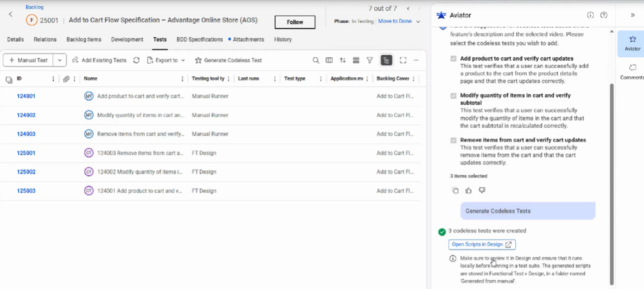This screenshot has width=644, height=289.
Task: Switch to the Development tab
Action: coord(127,39)
